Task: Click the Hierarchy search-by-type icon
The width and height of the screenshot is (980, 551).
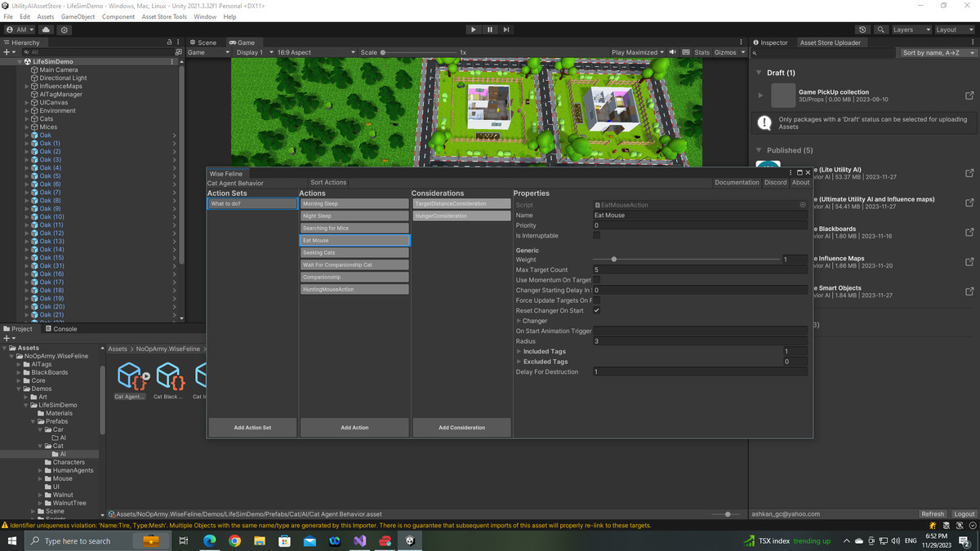Action: click(x=179, y=52)
